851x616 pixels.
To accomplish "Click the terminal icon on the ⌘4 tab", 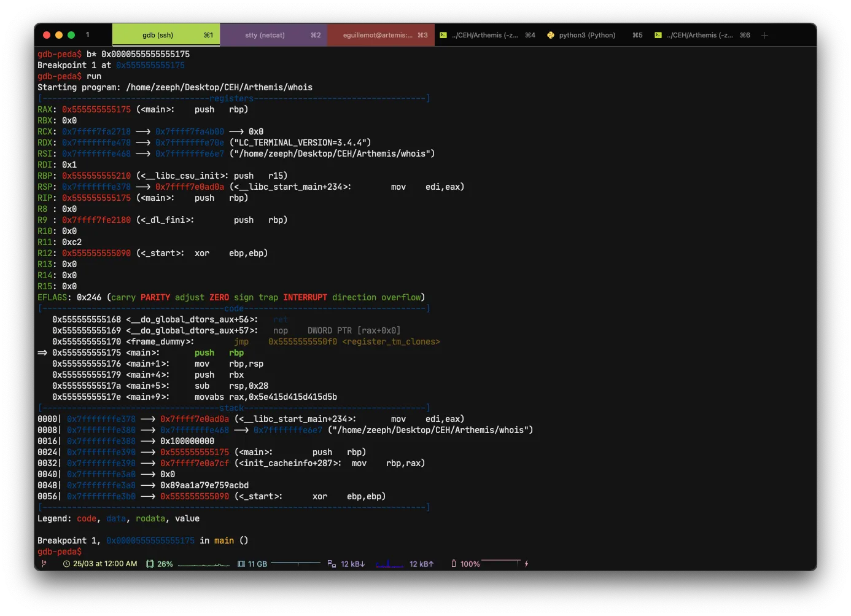I will 443,35.
